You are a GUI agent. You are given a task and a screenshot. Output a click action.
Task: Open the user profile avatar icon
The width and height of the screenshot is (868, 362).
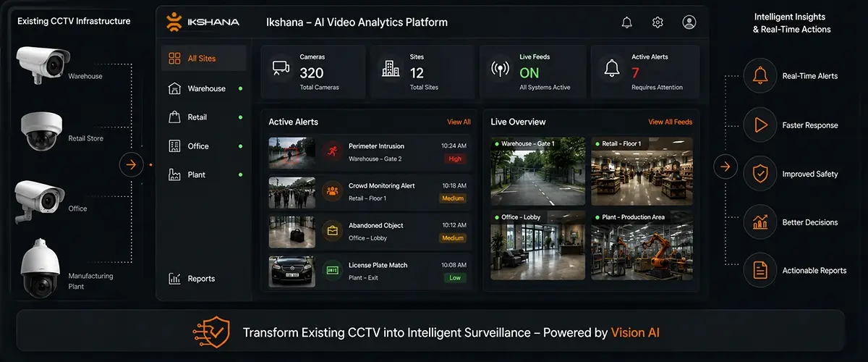(x=689, y=22)
